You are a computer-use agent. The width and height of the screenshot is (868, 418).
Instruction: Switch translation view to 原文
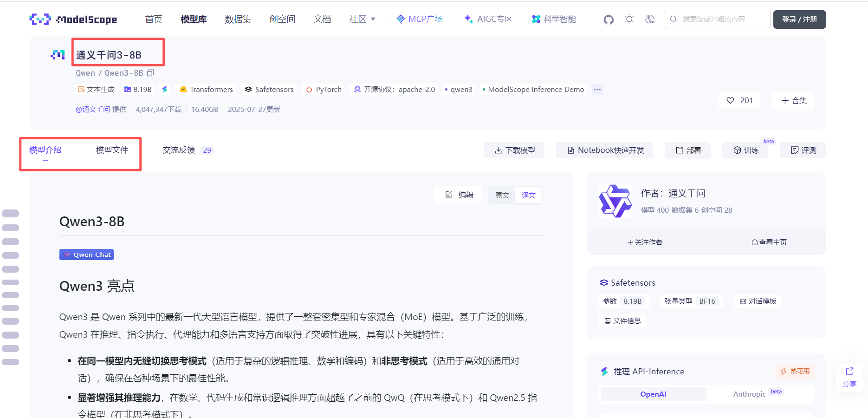[502, 195]
